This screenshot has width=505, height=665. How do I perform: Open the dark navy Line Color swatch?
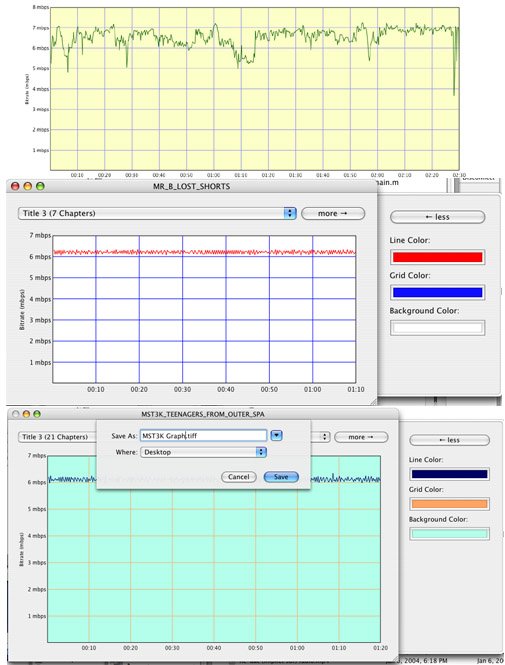coord(449,474)
